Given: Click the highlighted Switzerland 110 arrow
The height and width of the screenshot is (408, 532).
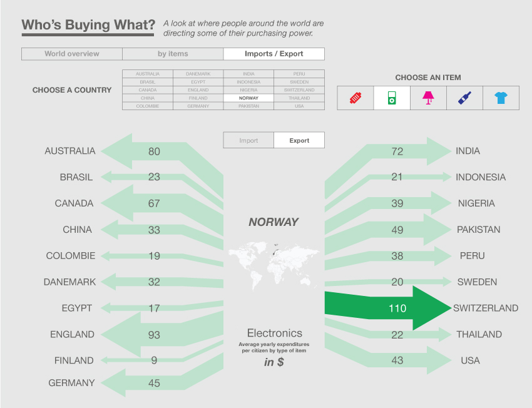Looking at the screenshot, I should pos(397,308).
